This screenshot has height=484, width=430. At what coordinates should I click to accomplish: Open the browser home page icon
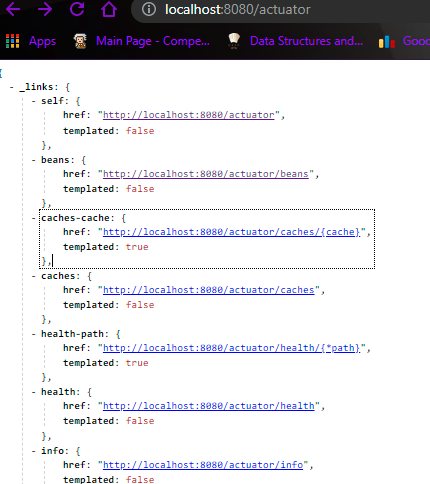click(x=109, y=9)
